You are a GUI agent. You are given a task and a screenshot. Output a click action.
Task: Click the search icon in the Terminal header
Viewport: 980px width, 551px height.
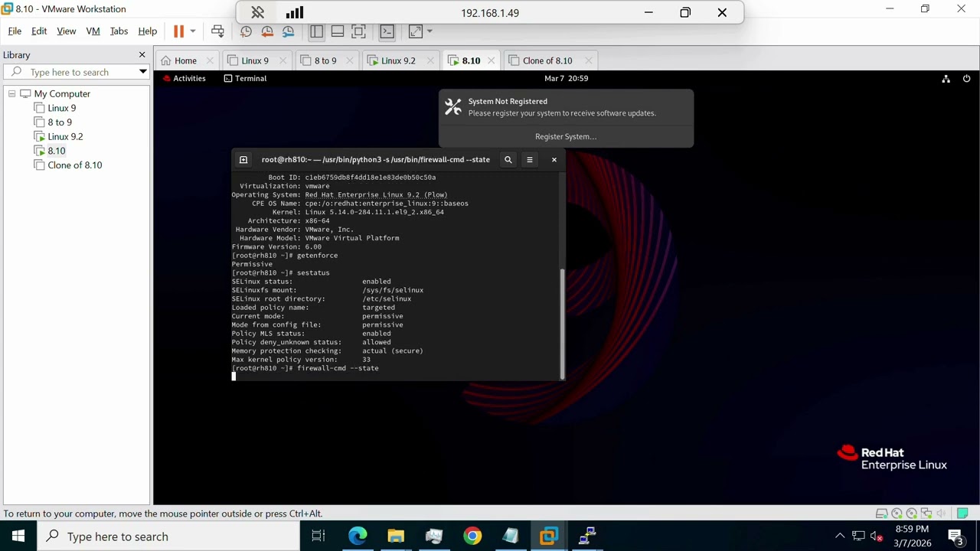pyautogui.click(x=508, y=159)
